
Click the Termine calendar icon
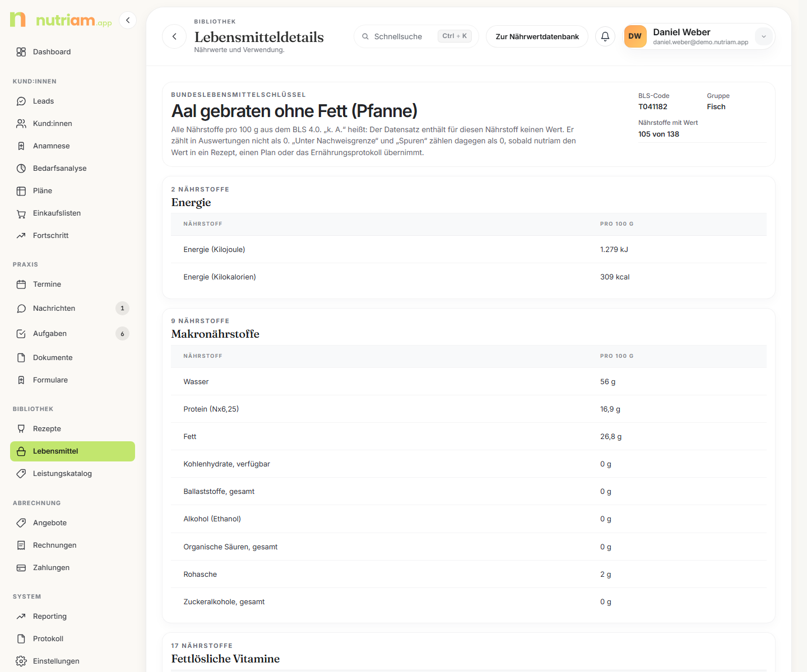coord(21,284)
